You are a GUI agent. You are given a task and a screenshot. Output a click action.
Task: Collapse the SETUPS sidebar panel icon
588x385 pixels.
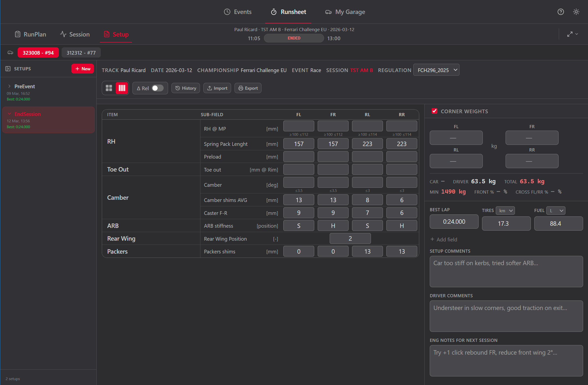pos(8,69)
